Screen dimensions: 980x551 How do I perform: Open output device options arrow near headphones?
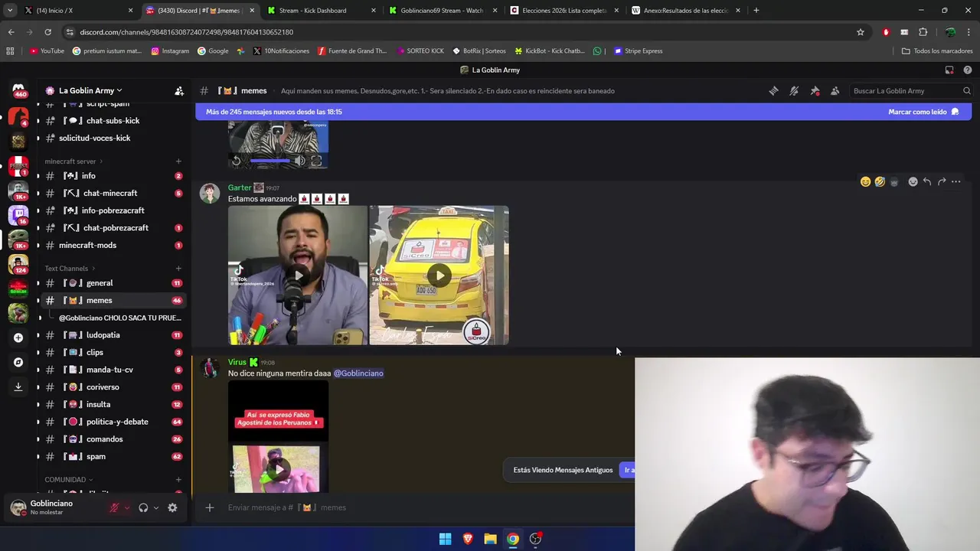[156, 507]
